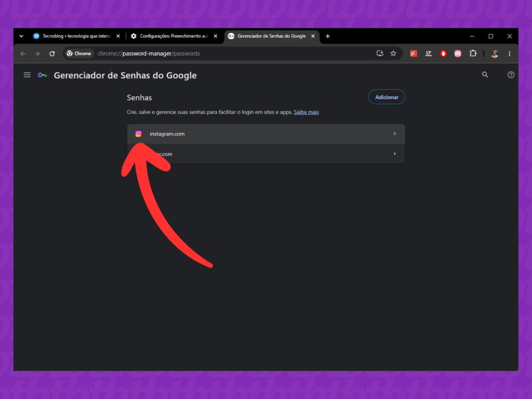
Task: Open the profile avatar menu
Action: (495, 54)
